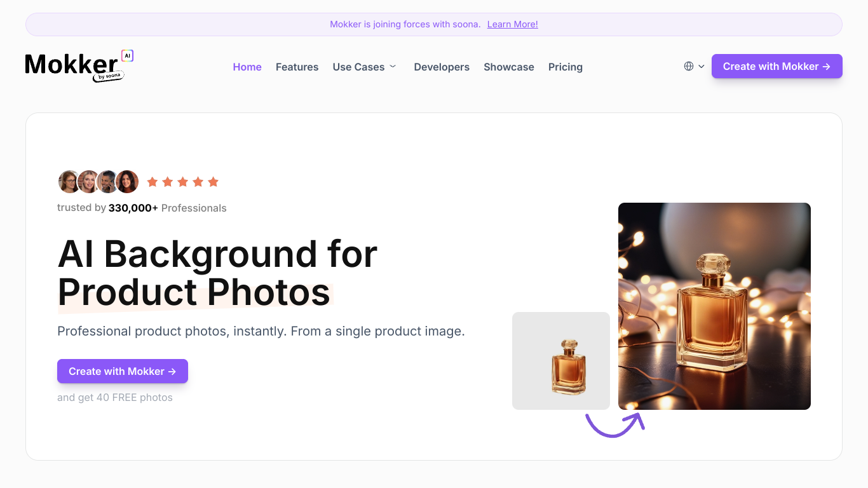Click the large AI-generated perfume photo

click(x=714, y=306)
